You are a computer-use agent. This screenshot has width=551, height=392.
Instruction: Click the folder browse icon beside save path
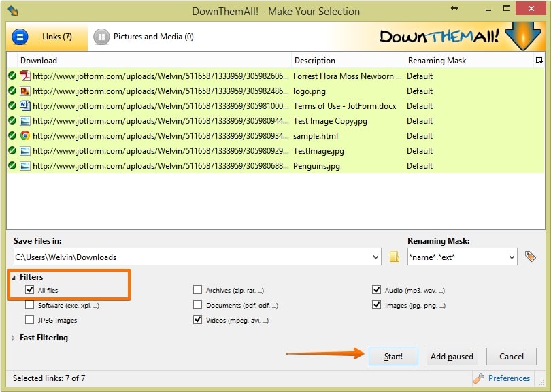395,257
